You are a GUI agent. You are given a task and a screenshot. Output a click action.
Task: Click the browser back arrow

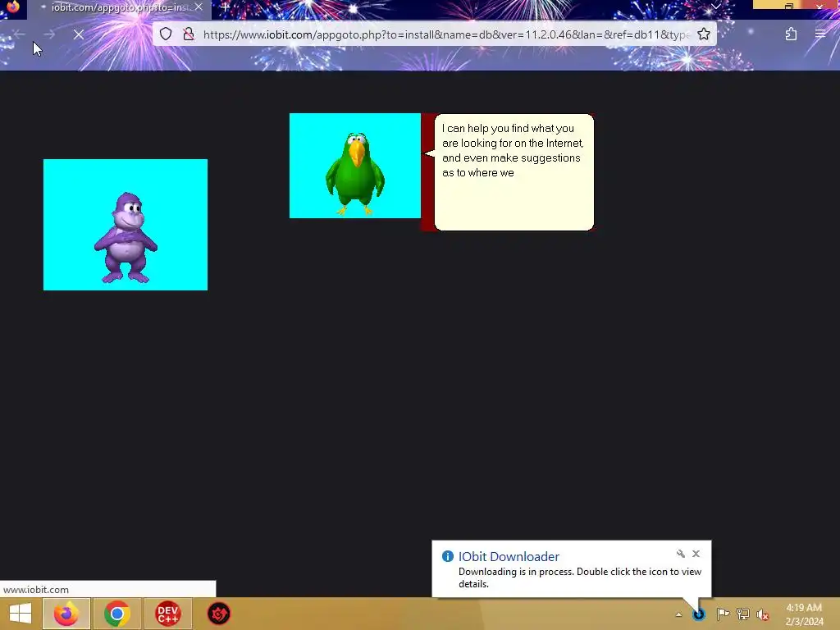point(20,34)
